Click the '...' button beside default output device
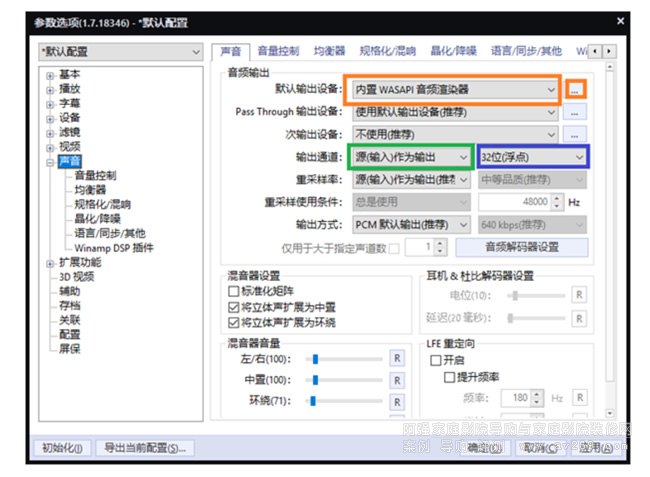The width and height of the screenshot is (650, 477). click(574, 90)
